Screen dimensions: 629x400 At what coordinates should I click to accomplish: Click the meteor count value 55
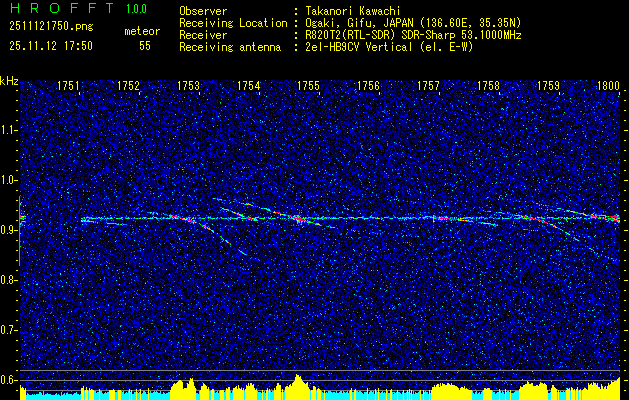click(x=145, y=46)
